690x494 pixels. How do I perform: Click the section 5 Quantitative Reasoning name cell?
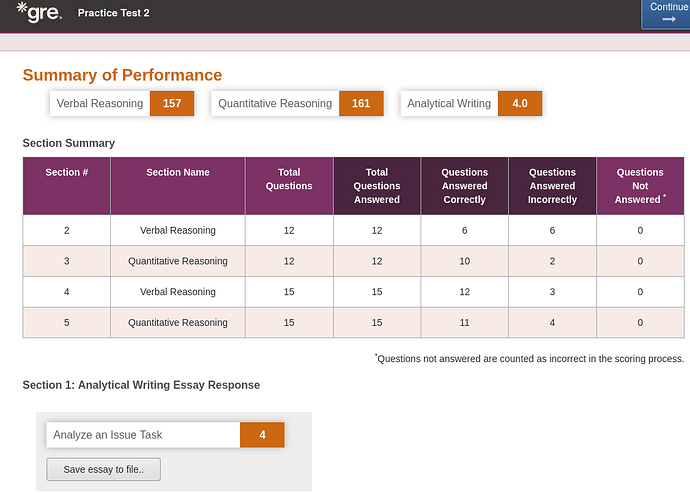click(x=178, y=323)
